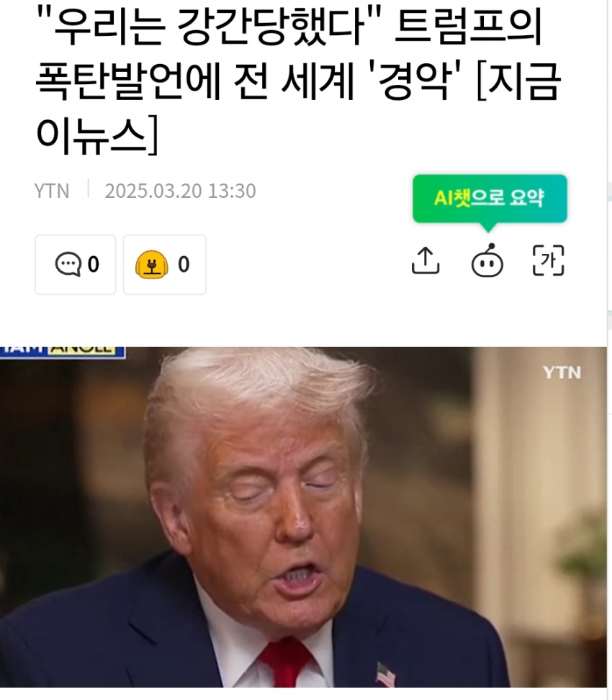The height and width of the screenshot is (700, 612).
Task: Tap the share upload arrow icon
Action: pos(426,260)
